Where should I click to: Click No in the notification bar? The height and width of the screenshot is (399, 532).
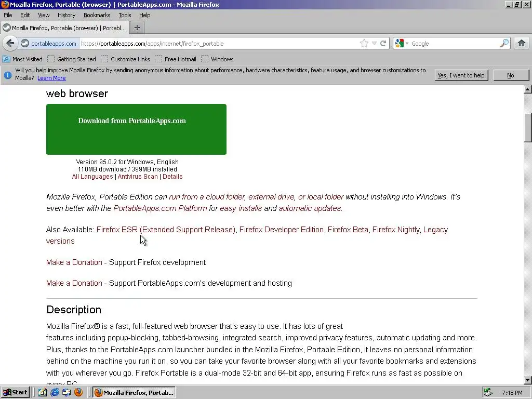tap(511, 75)
